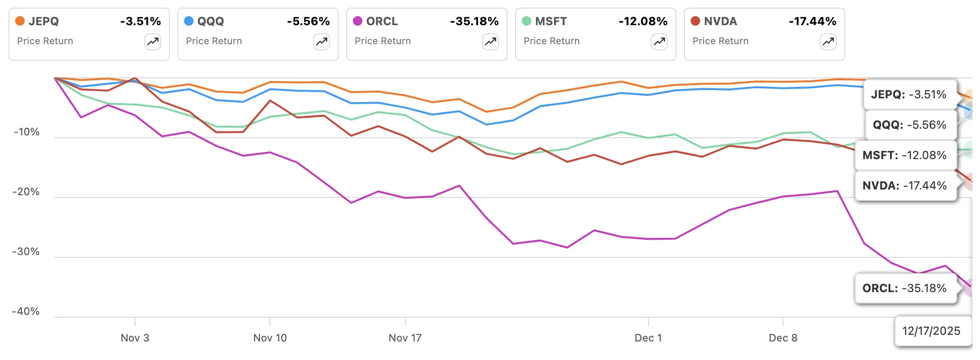Open Price Return selector in JEPQ card
Viewport: 980px width, 360px height.
(45, 41)
